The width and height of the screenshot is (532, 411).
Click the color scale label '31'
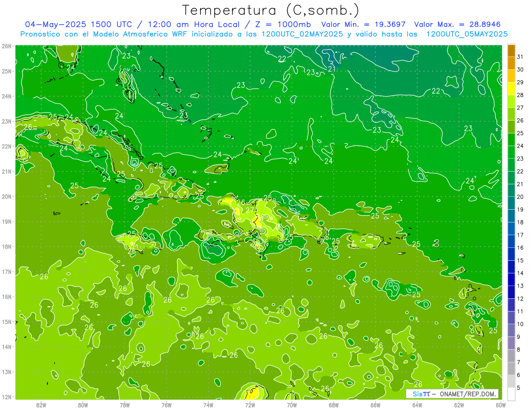[520, 56]
